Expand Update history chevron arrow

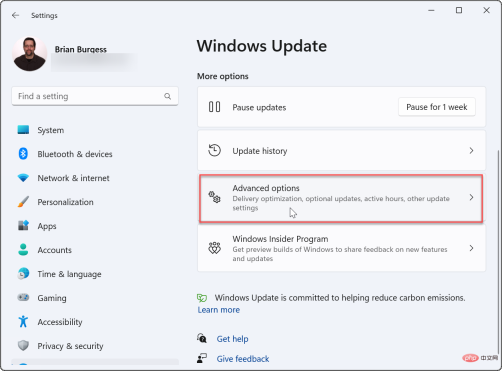(471, 151)
